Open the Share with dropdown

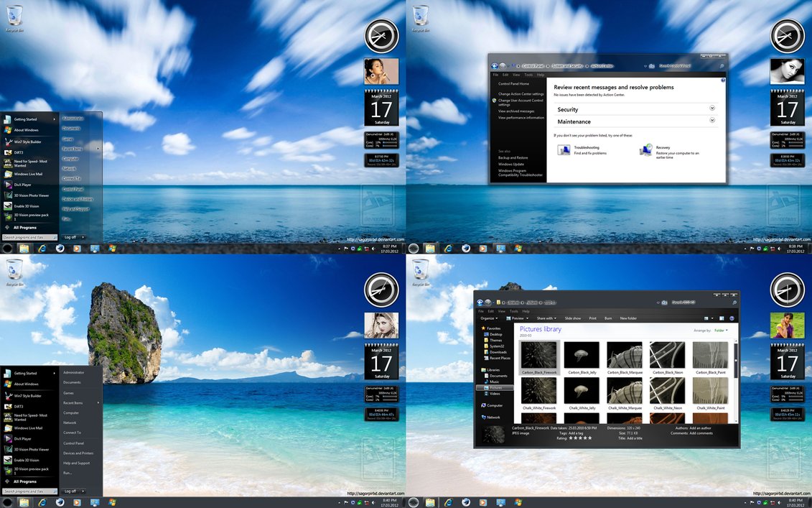click(546, 318)
